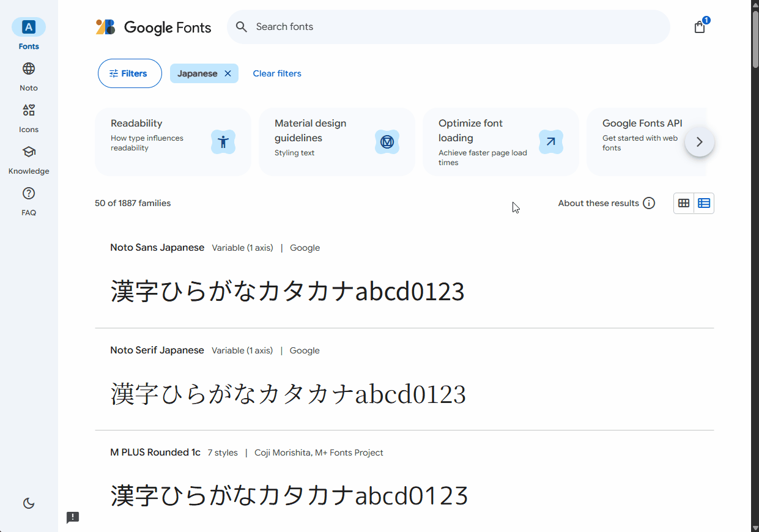The height and width of the screenshot is (532, 759).
Task: Switch to grid view layout
Action: coord(683,203)
